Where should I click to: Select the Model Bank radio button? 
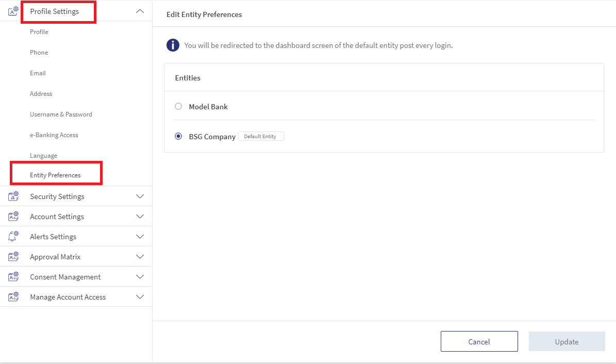178,106
